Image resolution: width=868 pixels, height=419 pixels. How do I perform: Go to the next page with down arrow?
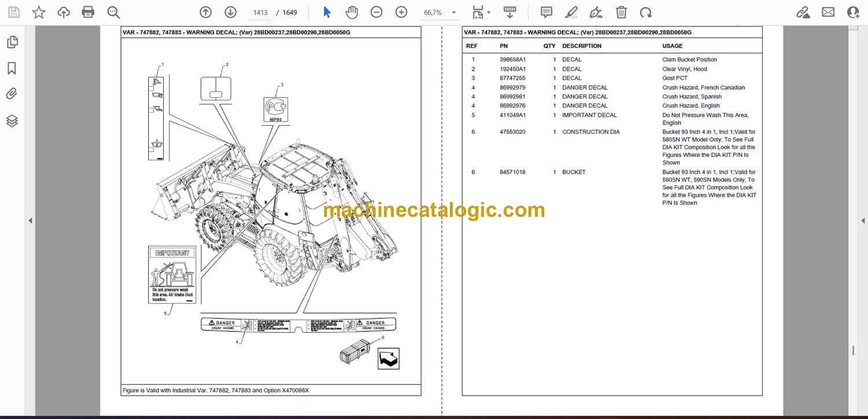point(230,12)
